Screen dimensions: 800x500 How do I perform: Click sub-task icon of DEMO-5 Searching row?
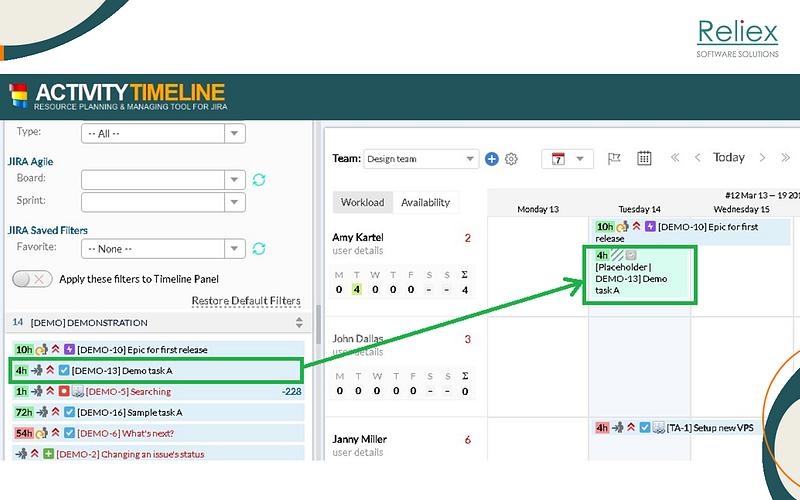(78, 391)
